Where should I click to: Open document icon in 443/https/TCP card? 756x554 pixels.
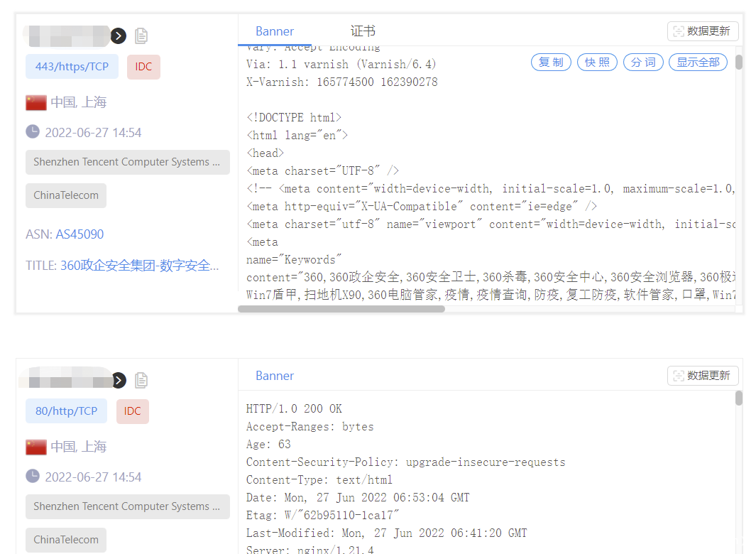point(141,36)
